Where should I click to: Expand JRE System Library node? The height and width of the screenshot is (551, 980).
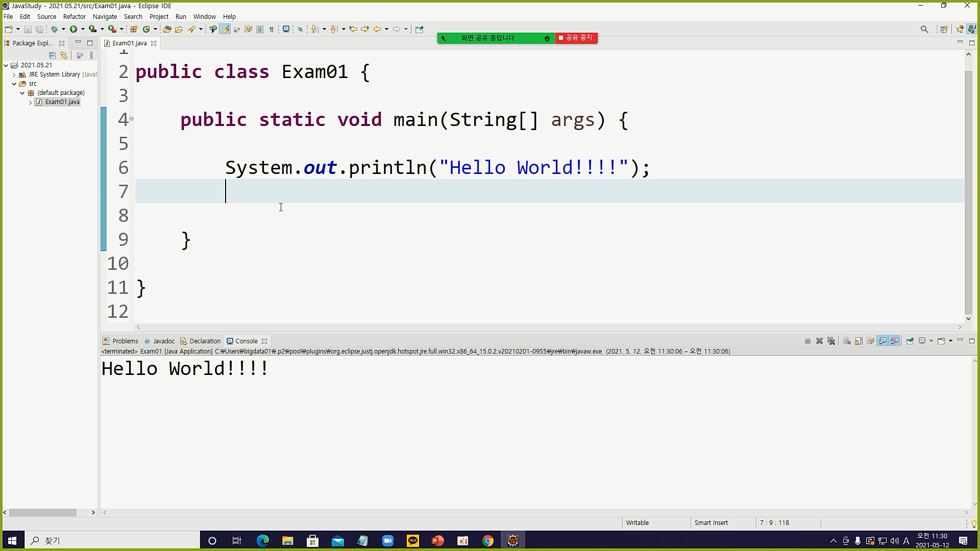click(x=14, y=74)
